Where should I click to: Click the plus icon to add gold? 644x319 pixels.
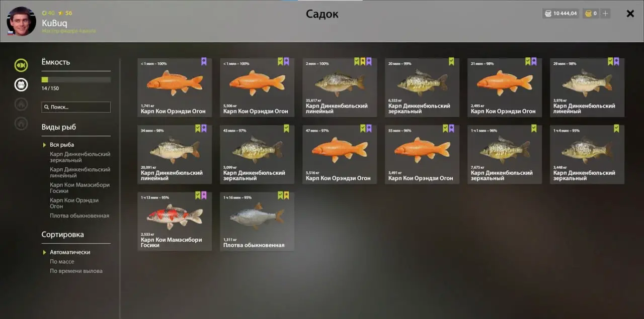click(605, 14)
